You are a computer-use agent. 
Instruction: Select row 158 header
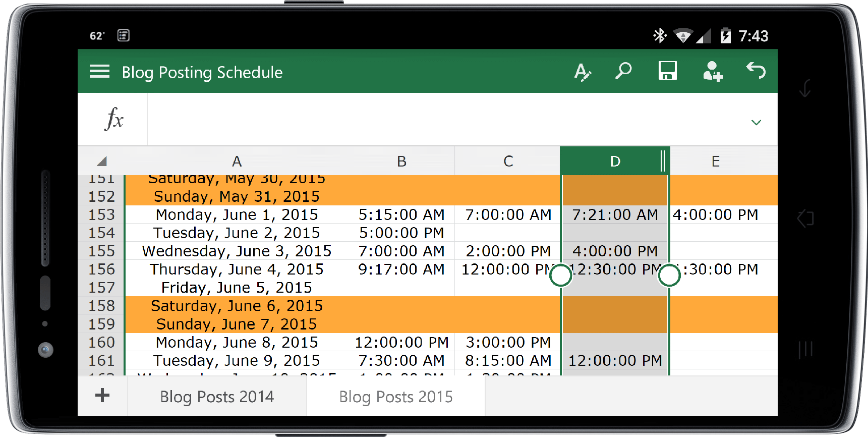click(x=101, y=305)
